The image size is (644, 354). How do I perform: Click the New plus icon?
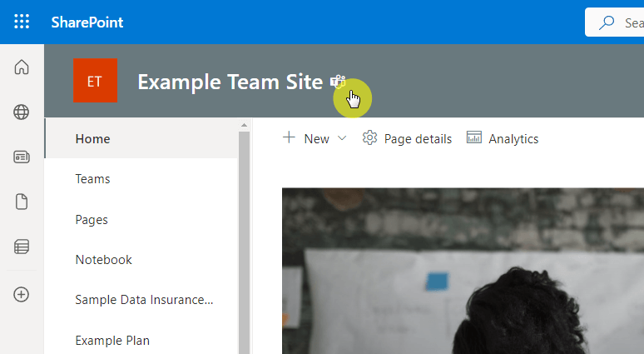[x=290, y=137]
